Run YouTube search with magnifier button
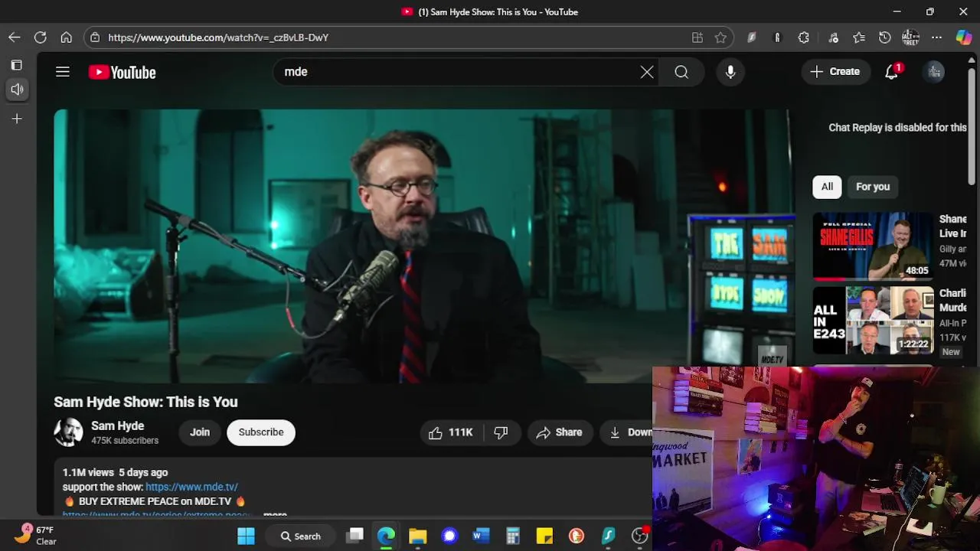Image resolution: width=980 pixels, height=551 pixels. click(x=681, y=72)
